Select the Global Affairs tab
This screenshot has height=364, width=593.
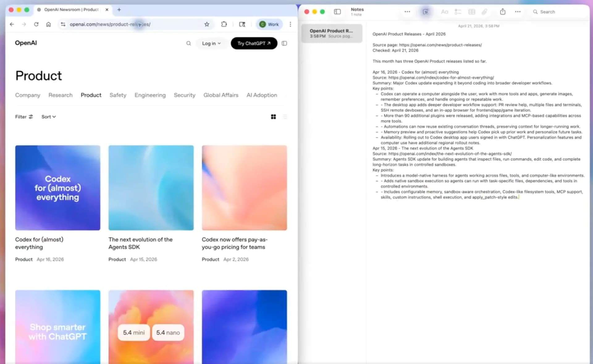point(221,95)
